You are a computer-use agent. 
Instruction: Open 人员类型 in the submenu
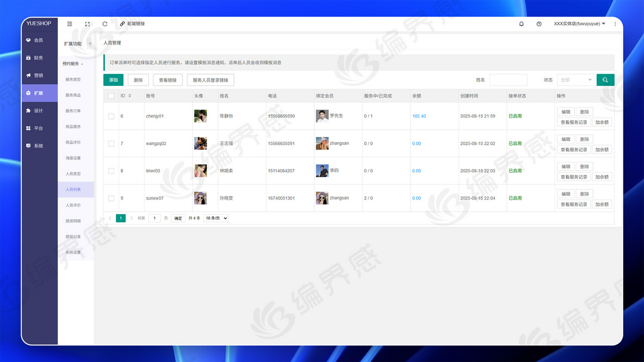73,174
